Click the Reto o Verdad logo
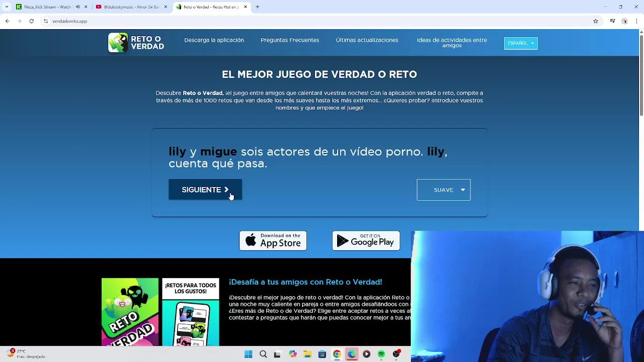The image size is (644, 362). (x=136, y=43)
